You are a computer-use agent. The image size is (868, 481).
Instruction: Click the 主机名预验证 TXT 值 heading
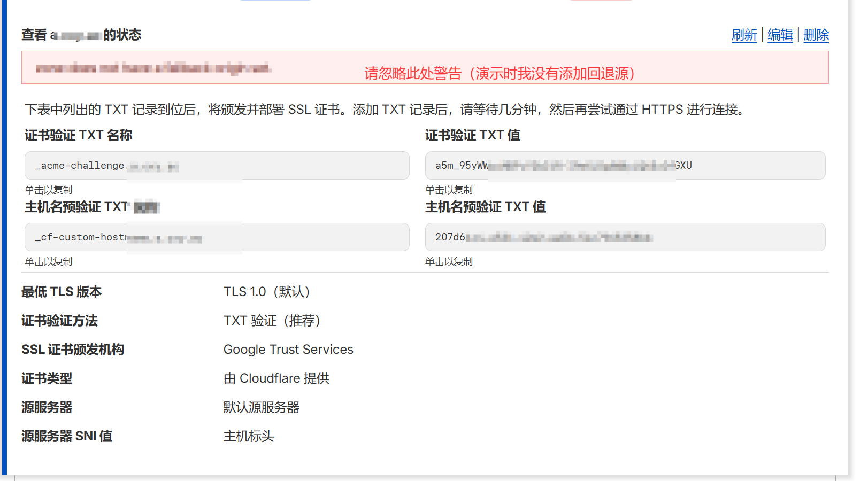click(485, 207)
